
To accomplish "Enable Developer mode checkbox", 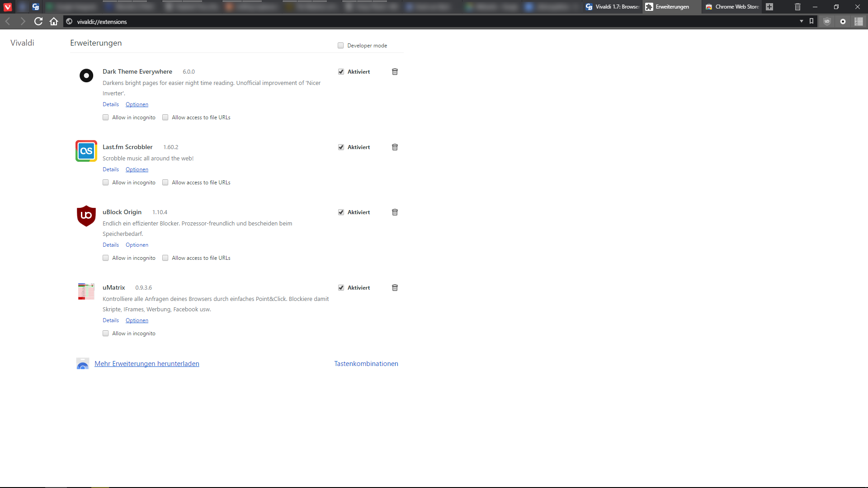I will coord(340,46).
